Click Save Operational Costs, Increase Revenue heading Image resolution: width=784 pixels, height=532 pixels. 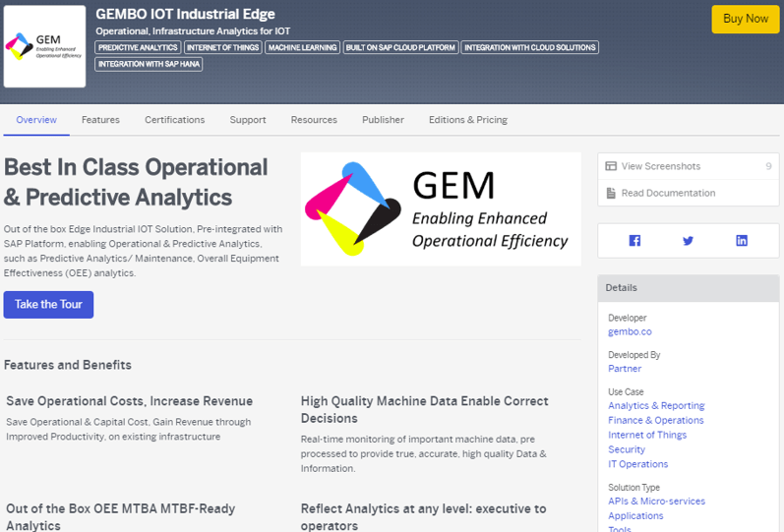pyautogui.click(x=129, y=401)
